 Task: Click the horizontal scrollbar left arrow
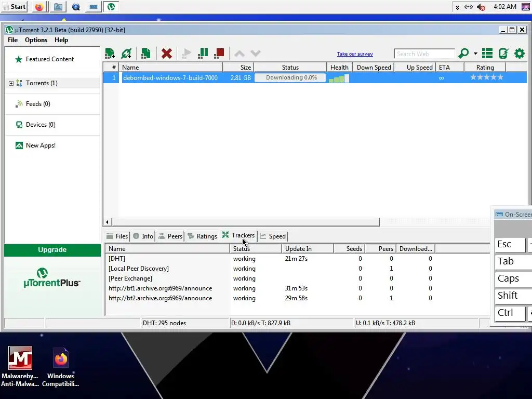107,222
